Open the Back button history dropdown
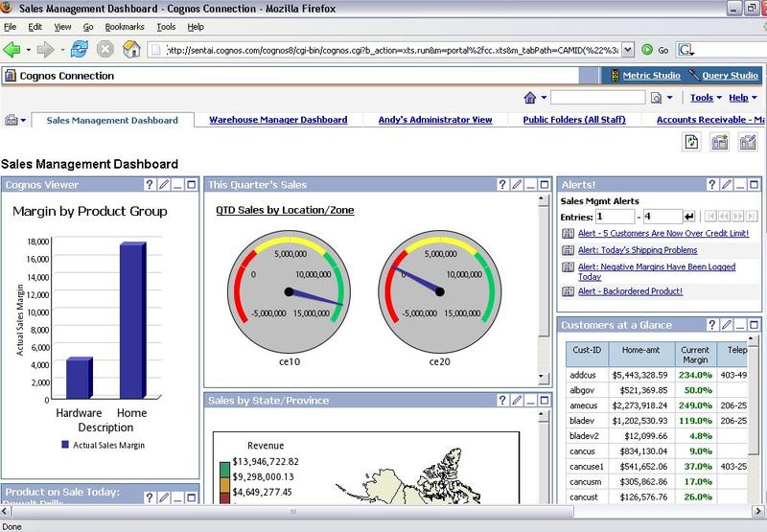 tap(29, 50)
